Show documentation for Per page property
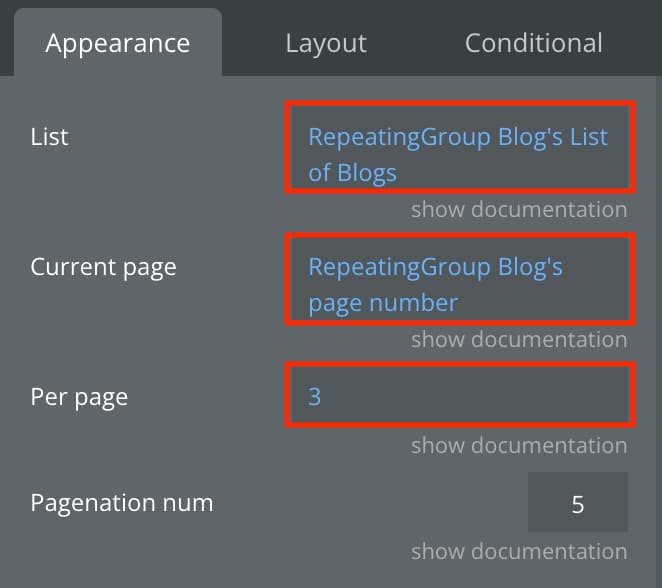The image size is (662, 588). click(519, 446)
